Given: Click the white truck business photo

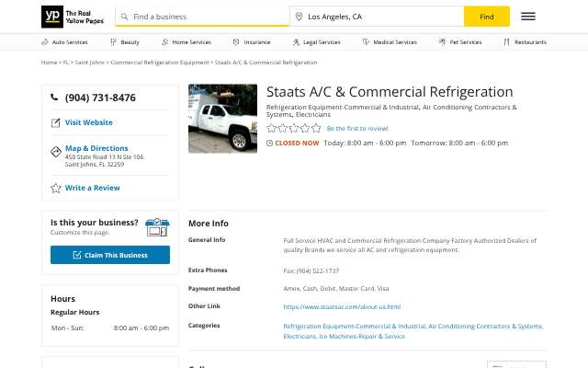Looking at the screenshot, I should point(222,119).
